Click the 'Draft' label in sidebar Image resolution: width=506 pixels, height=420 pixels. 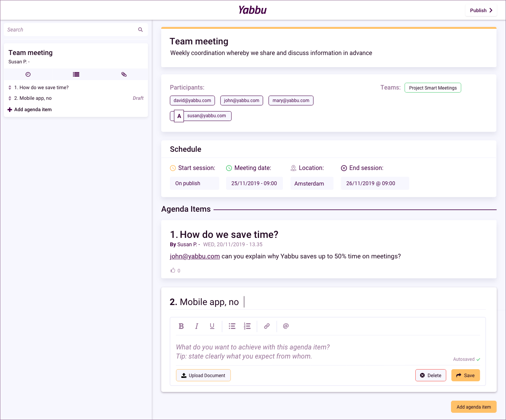coord(138,98)
